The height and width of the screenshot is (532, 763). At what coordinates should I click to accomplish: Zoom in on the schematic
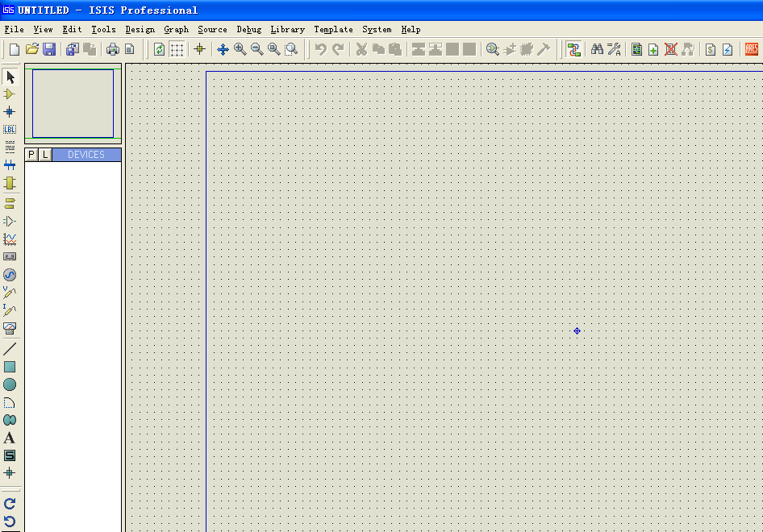pyautogui.click(x=240, y=49)
